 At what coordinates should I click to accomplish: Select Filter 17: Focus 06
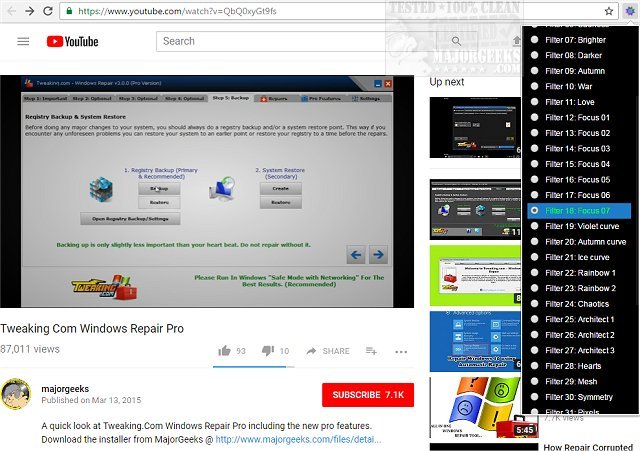[576, 195]
